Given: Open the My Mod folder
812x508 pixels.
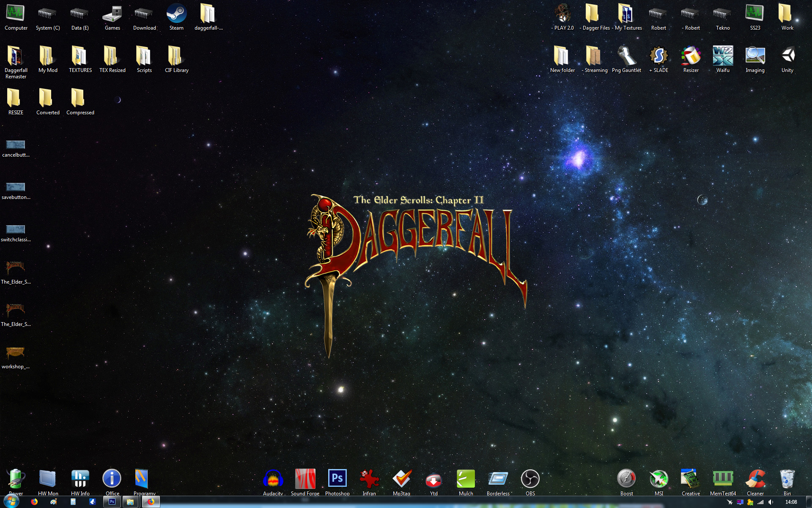Looking at the screenshot, I should point(48,60).
